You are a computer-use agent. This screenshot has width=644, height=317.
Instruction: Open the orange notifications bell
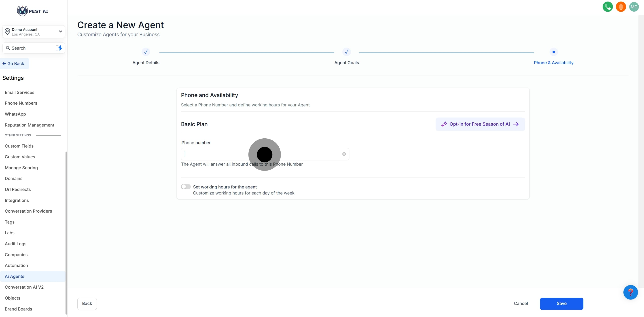621,7
